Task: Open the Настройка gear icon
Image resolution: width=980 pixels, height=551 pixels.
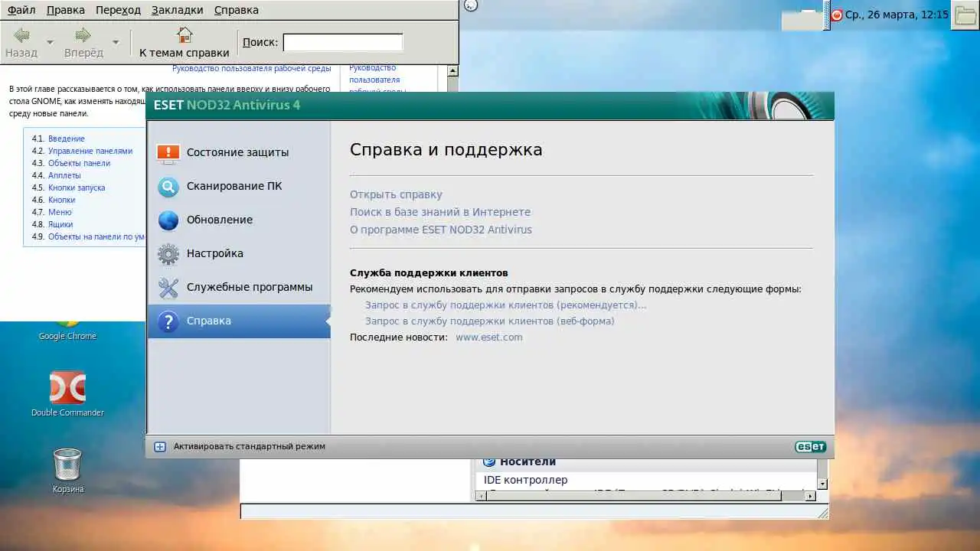Action: [168, 253]
